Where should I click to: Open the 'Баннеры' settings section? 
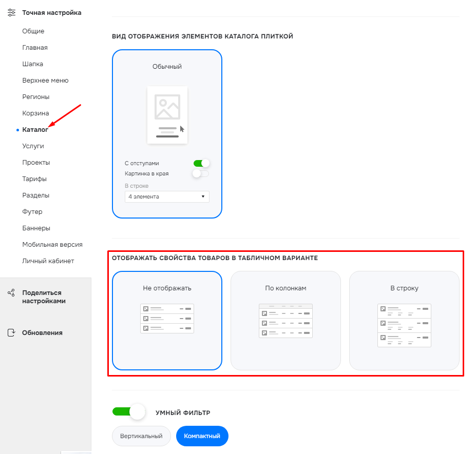pyautogui.click(x=36, y=228)
